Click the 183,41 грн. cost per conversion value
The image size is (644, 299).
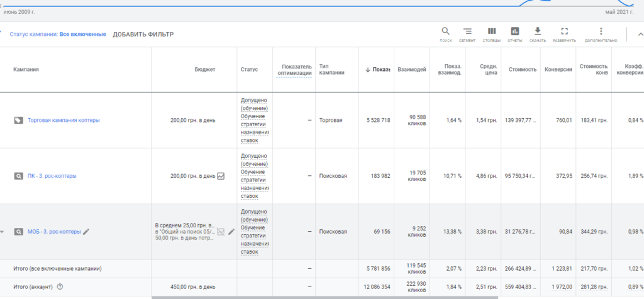coord(594,120)
